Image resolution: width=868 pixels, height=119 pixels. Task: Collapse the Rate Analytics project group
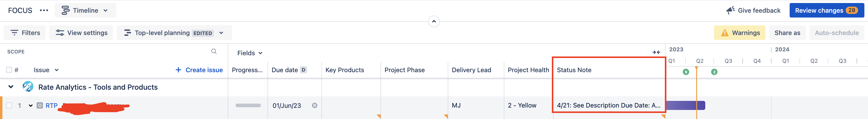point(11,87)
